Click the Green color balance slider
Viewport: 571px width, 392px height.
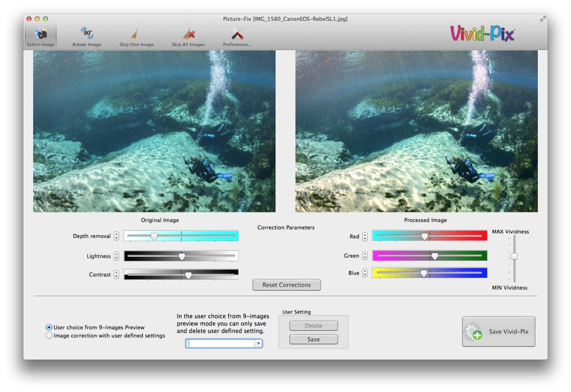click(429, 256)
